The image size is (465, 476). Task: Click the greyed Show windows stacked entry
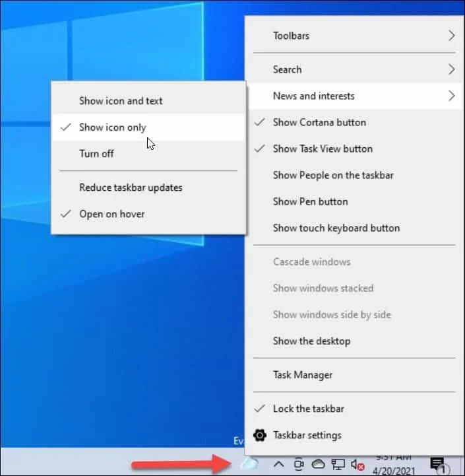click(x=354, y=288)
